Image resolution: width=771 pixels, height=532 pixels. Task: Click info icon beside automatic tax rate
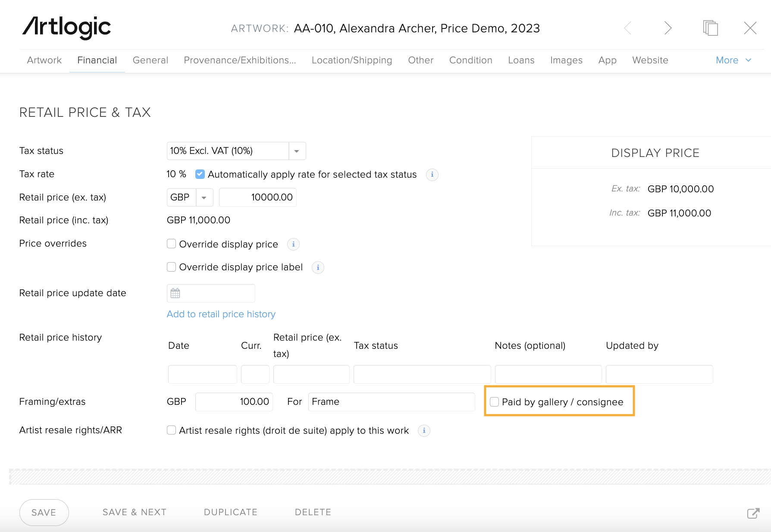432,175
